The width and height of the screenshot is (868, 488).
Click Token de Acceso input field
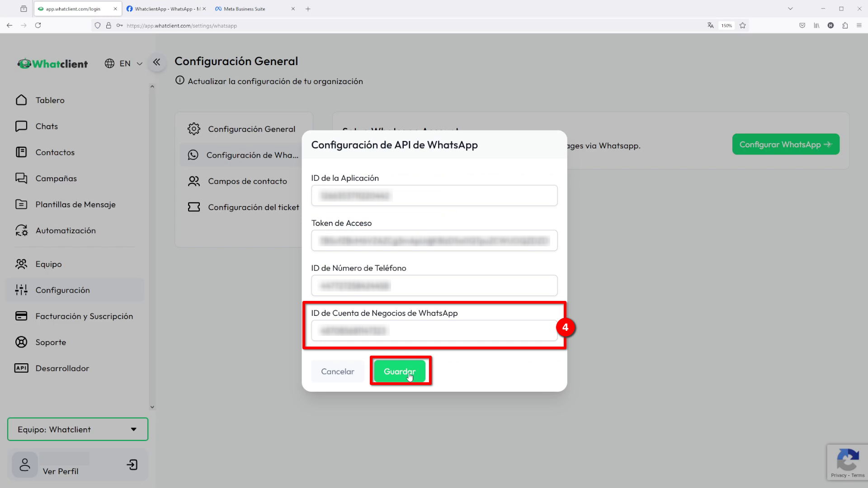pos(434,240)
